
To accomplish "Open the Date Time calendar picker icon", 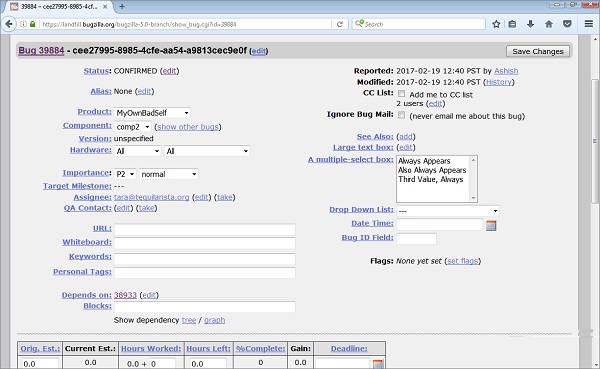I will pos(491,225).
